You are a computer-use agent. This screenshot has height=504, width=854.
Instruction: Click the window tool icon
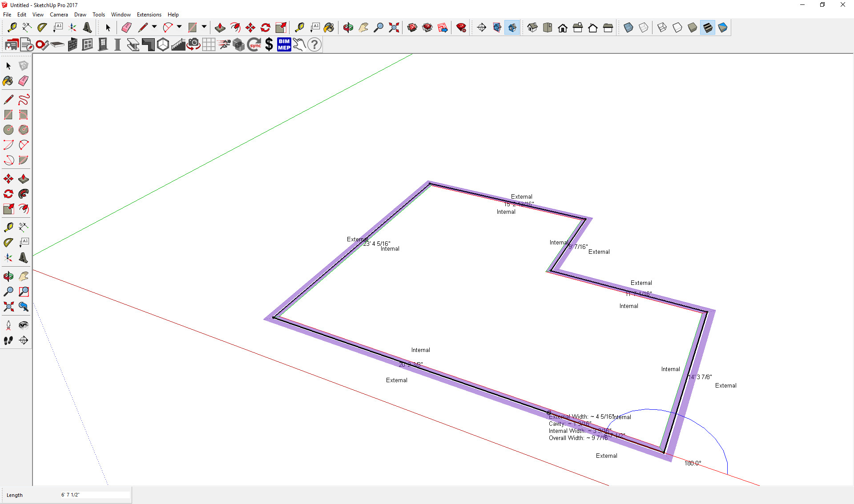(x=88, y=44)
